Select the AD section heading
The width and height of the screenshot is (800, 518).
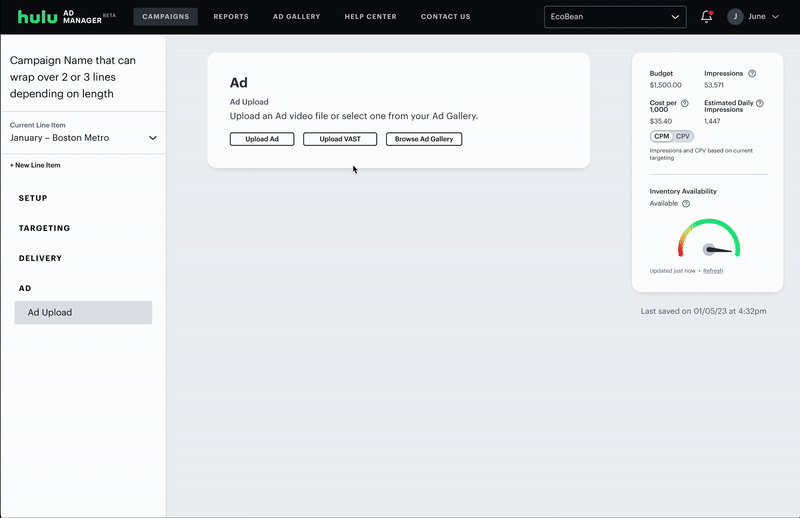point(25,288)
